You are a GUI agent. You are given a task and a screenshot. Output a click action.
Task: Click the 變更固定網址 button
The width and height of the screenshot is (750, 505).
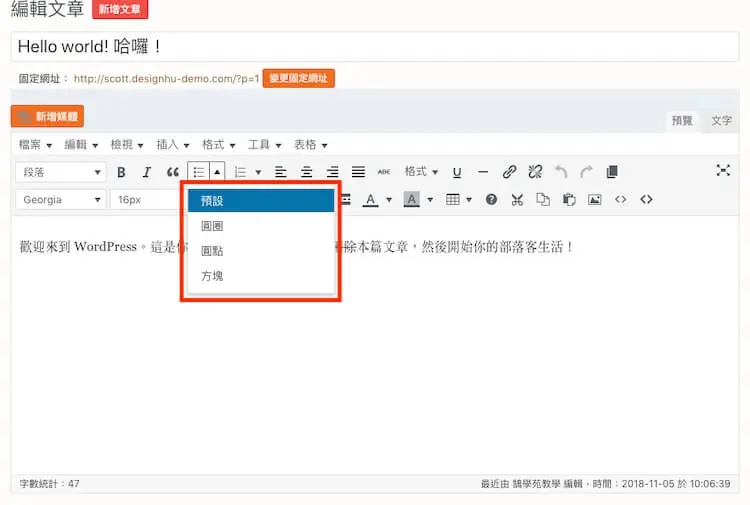pos(298,78)
